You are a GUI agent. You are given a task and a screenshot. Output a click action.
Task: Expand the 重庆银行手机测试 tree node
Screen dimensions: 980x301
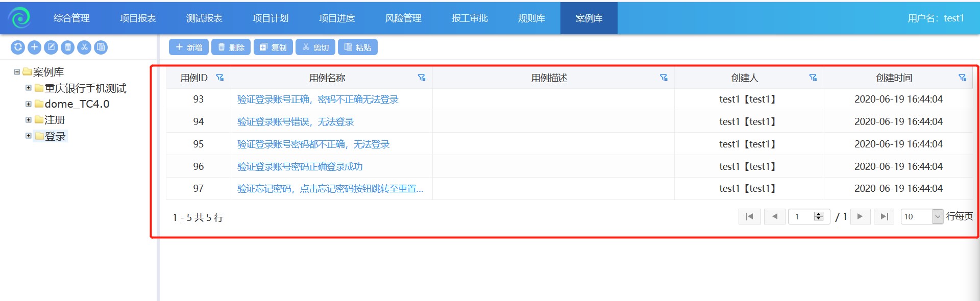tap(29, 88)
